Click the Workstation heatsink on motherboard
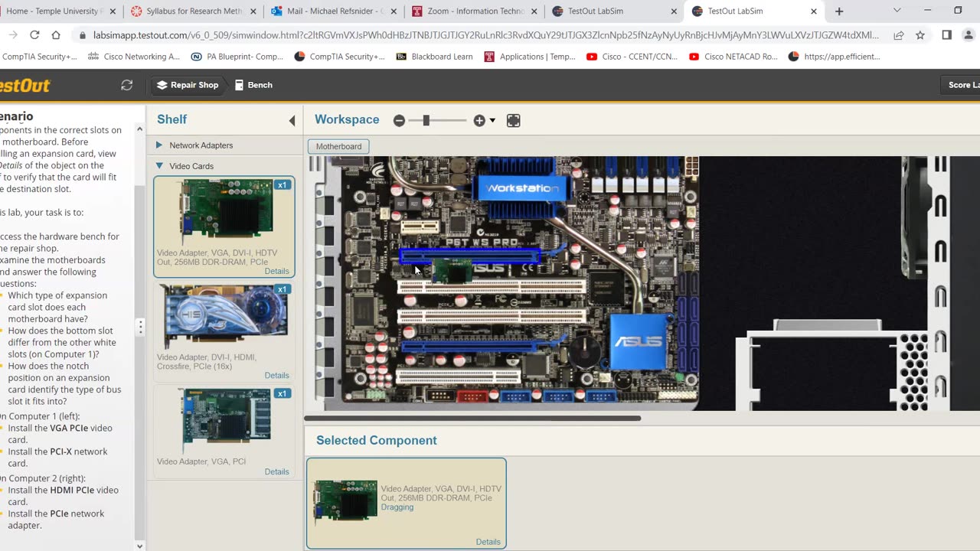 pyautogui.click(x=522, y=188)
